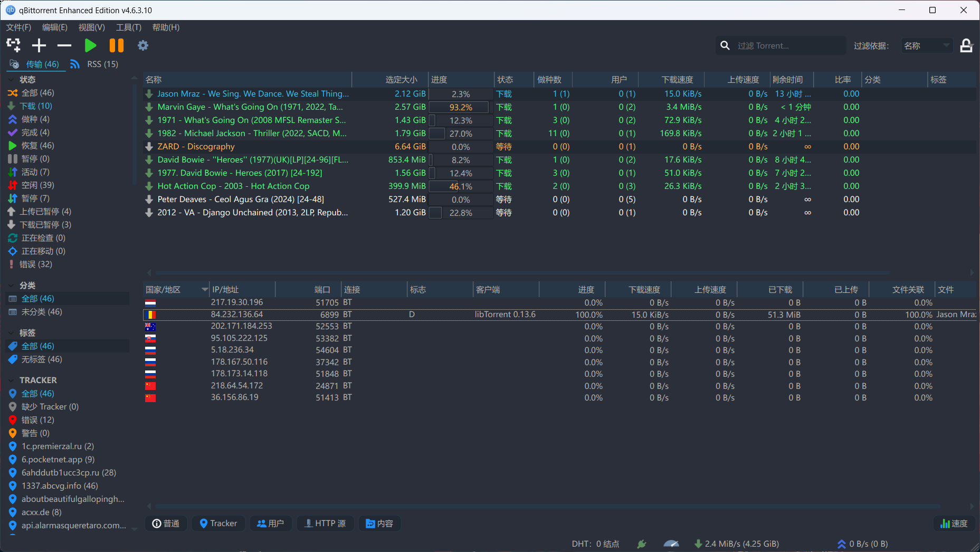Image resolution: width=980 pixels, height=552 pixels.
Task: Open the 视图(V) menu
Action: click(92, 27)
